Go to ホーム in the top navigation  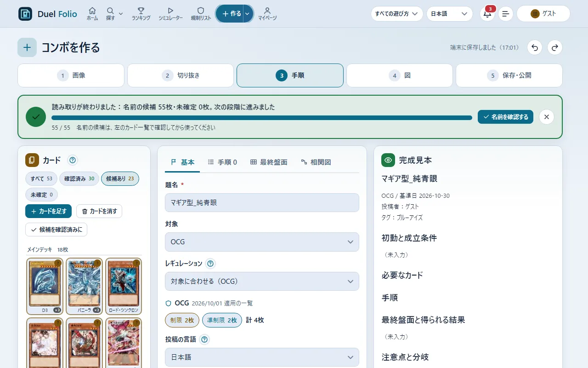click(92, 14)
